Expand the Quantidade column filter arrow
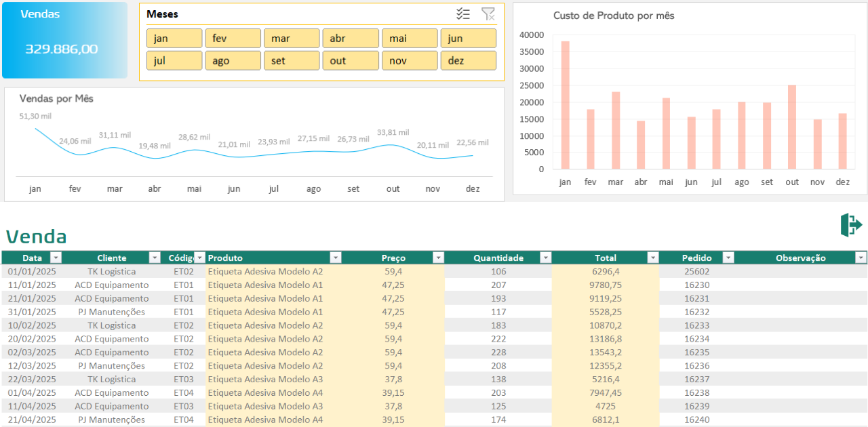The image size is (868, 427). (546, 258)
